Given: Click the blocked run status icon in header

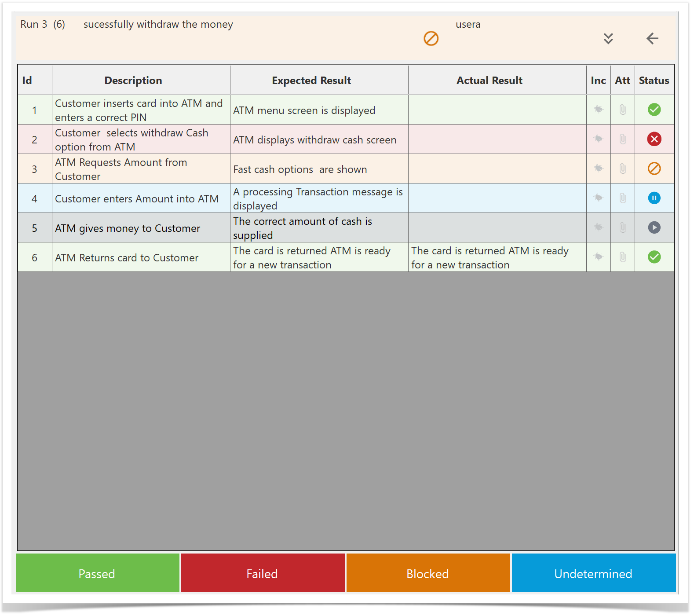Looking at the screenshot, I should point(431,39).
